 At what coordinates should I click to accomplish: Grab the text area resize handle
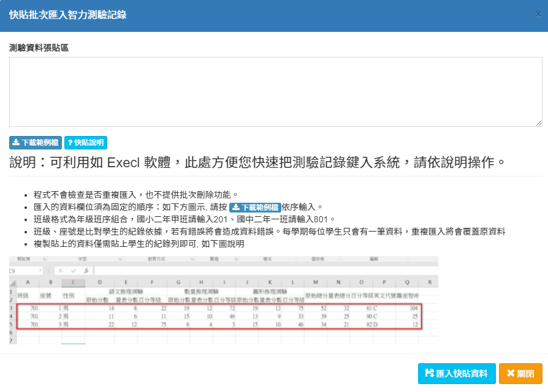click(x=539, y=123)
